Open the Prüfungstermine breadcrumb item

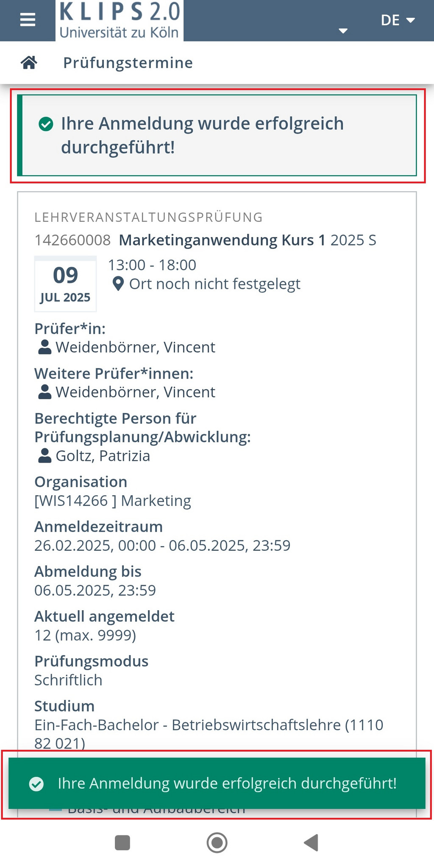pyautogui.click(x=128, y=63)
